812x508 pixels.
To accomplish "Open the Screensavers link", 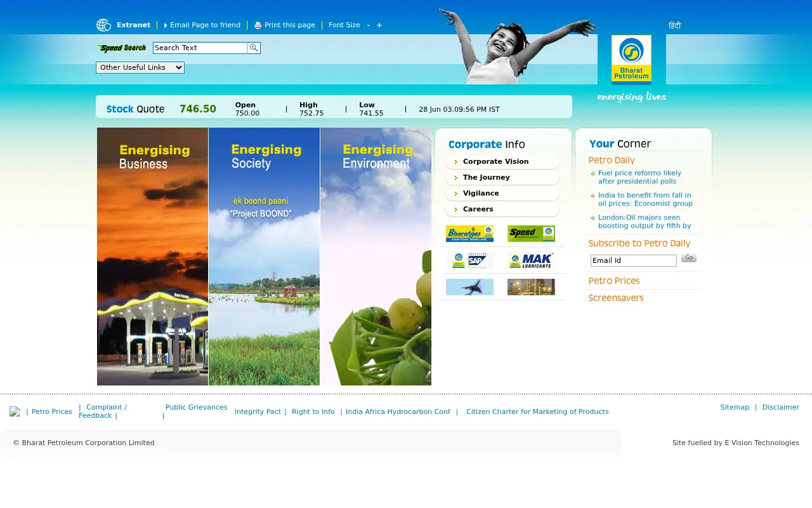I will coord(615,298).
